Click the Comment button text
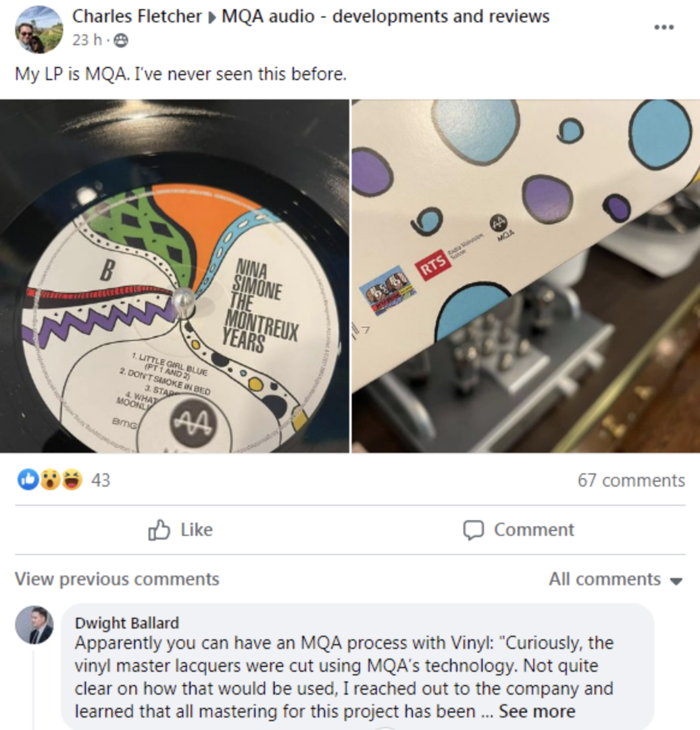The height and width of the screenshot is (730, 700). 534,530
